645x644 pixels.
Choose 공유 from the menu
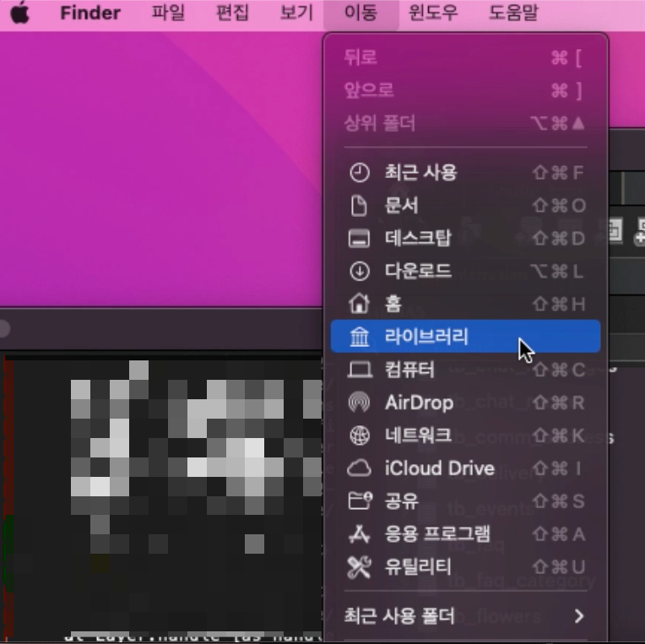pyautogui.click(x=466, y=501)
